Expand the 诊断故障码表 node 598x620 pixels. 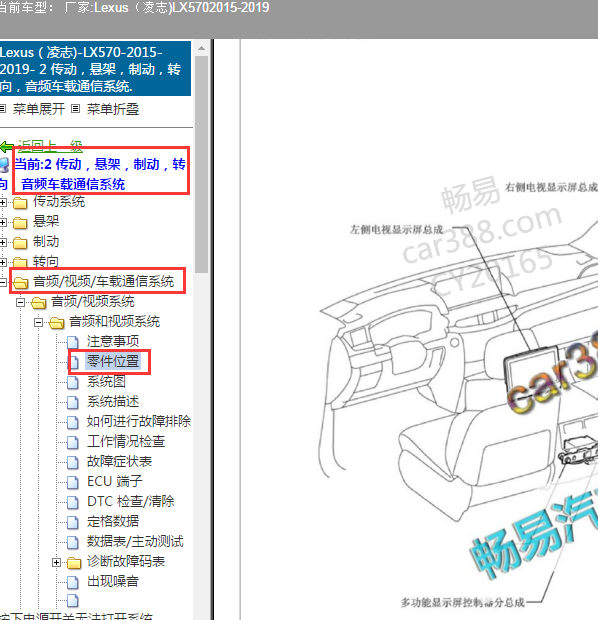pyautogui.click(x=57, y=562)
